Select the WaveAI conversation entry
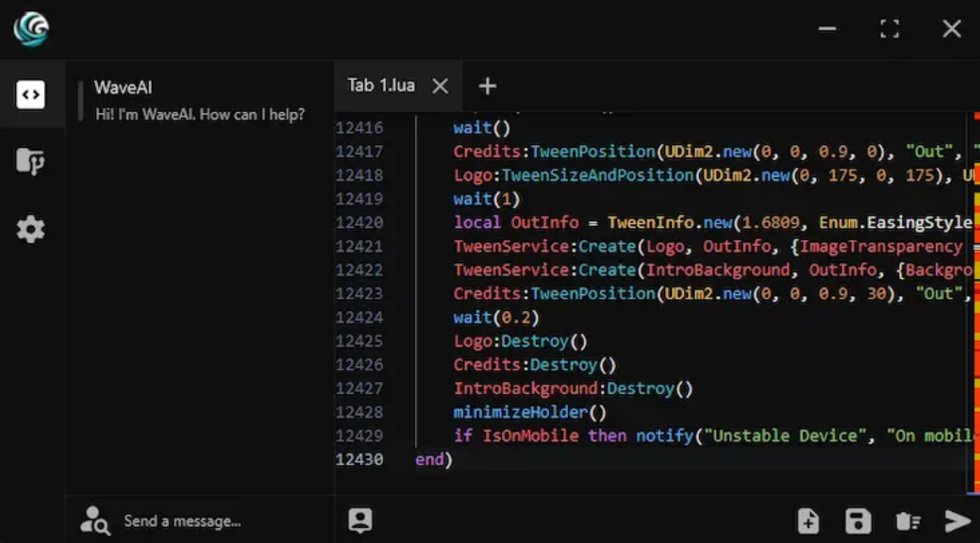Viewport: 980px width, 543px height. click(199, 100)
